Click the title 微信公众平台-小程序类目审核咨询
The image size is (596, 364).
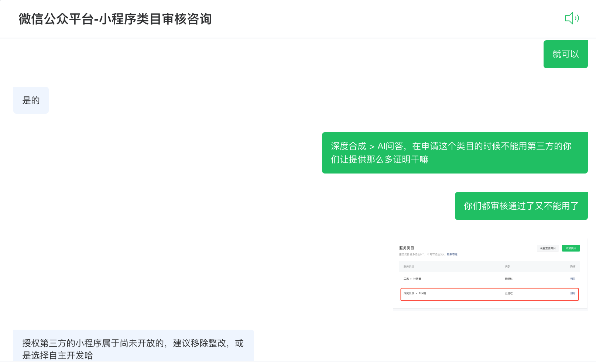tap(115, 19)
